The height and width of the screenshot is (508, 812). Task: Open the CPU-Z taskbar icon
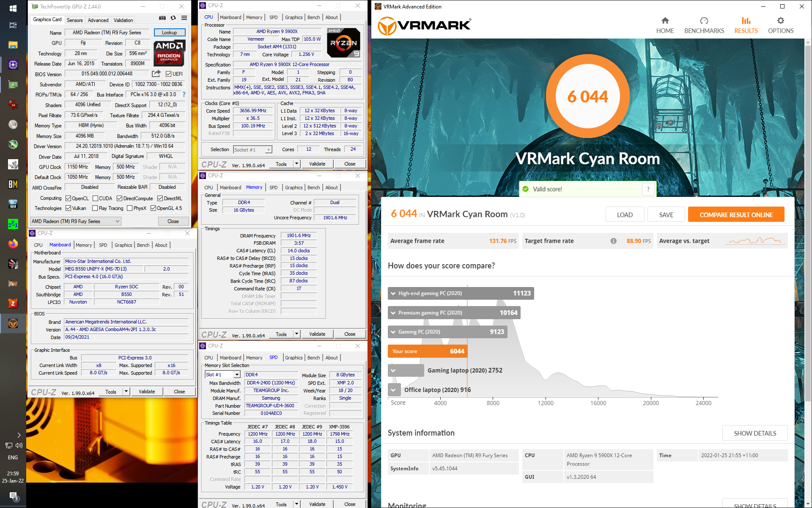click(13, 65)
